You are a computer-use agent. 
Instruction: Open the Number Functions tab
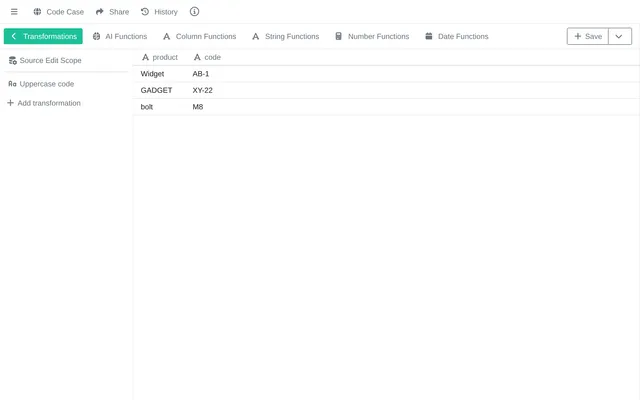click(372, 36)
